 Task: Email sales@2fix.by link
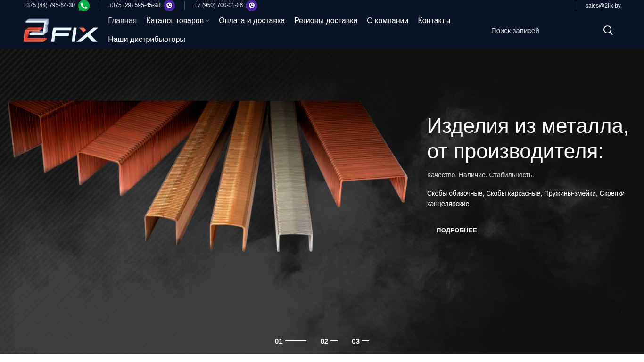click(x=603, y=6)
